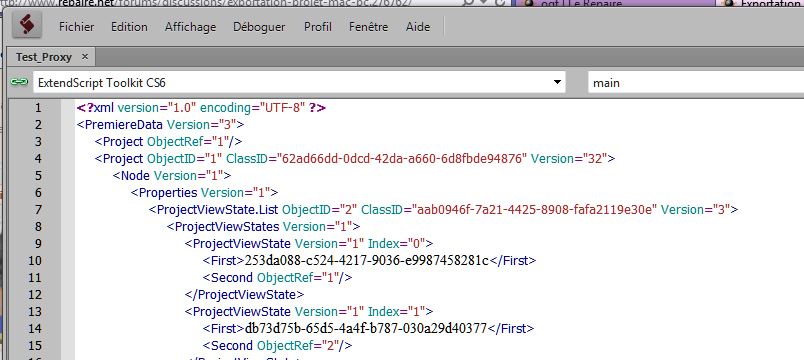Image resolution: width=804 pixels, height=360 pixels.
Task: Click the Second ObjectRef="2" line
Action: (277, 345)
